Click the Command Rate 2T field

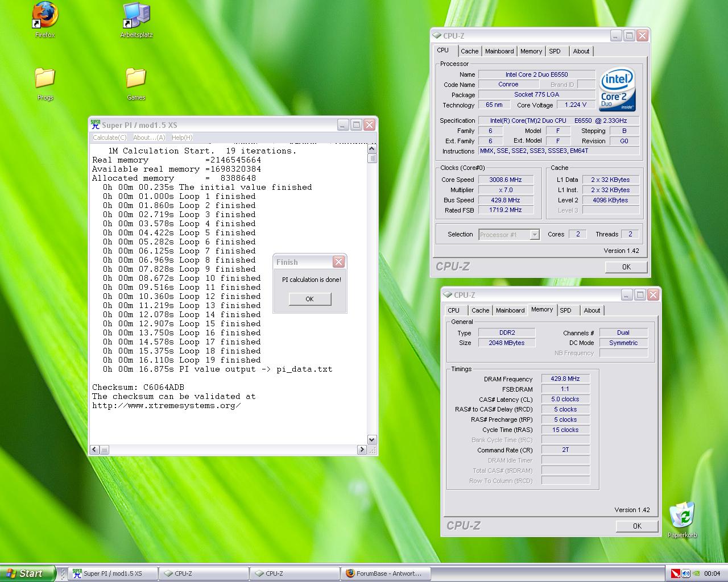tap(565, 450)
